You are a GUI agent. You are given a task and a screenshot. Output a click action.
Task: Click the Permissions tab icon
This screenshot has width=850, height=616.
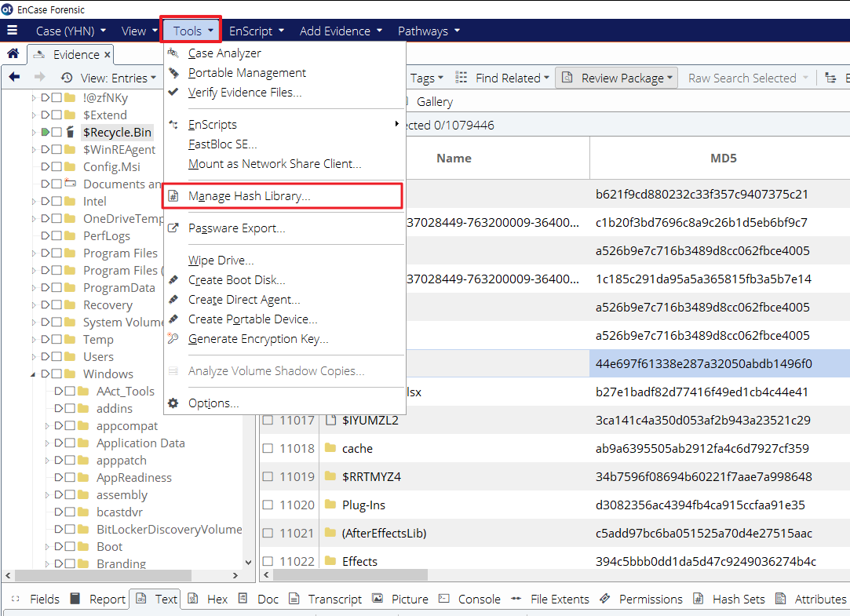coord(604,598)
